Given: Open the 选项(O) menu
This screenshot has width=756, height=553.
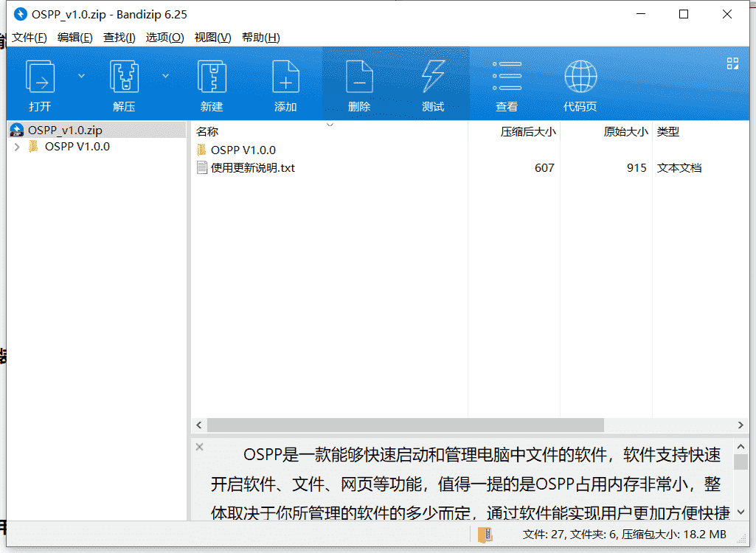Looking at the screenshot, I should click(165, 38).
